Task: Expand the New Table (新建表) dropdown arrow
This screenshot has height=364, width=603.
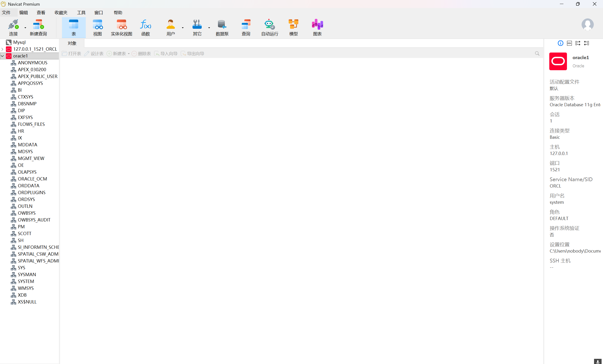Action: [129, 54]
